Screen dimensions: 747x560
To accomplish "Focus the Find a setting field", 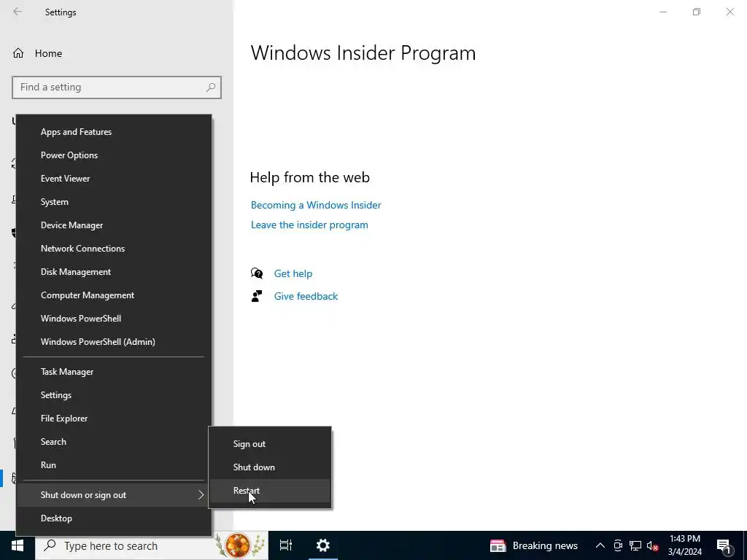I will point(117,87).
